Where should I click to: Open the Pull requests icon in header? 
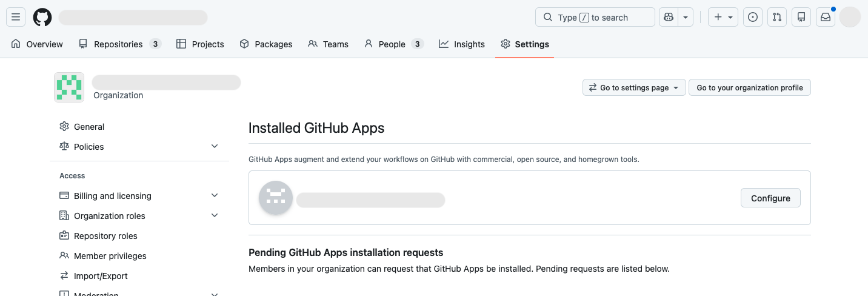(777, 17)
